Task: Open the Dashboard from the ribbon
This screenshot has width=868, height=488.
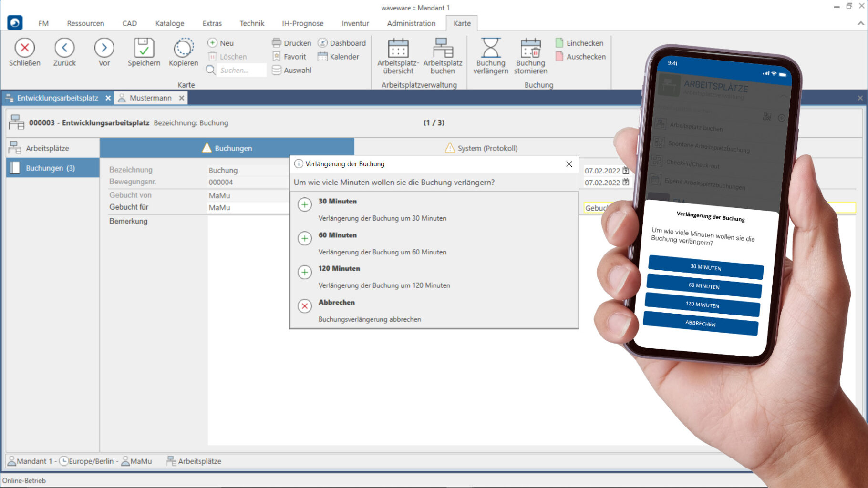Action: click(x=342, y=43)
